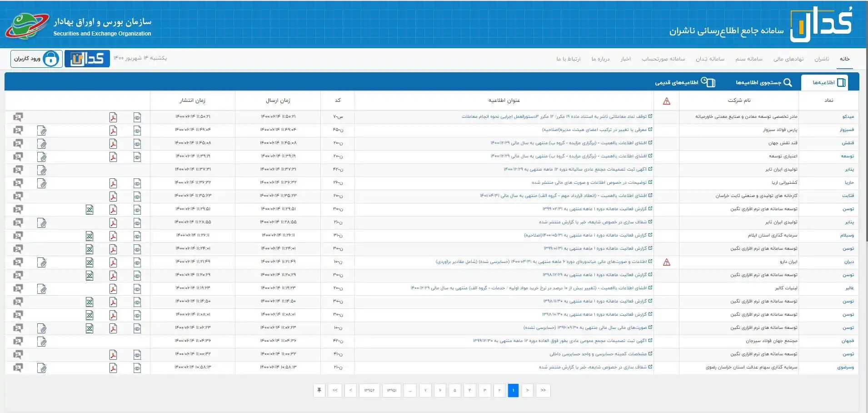Screen dimensions: 868x413
Task: Click company name لبنیات کالبر
Action: (786, 288)
